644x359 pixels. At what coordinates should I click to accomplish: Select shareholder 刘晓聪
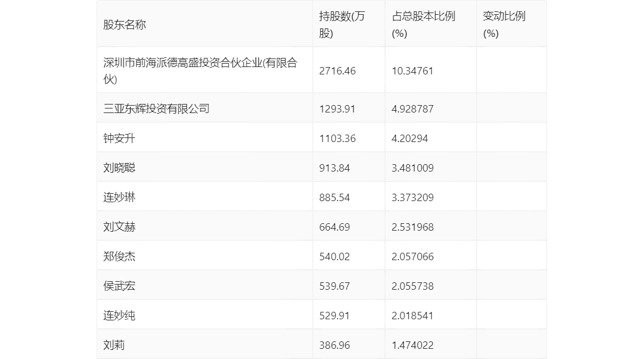(x=119, y=168)
